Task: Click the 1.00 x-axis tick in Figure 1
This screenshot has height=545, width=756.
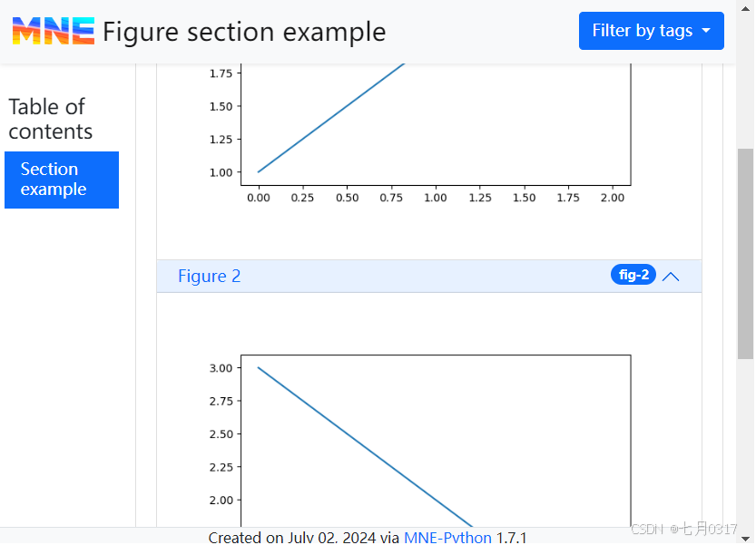Action: [436, 198]
